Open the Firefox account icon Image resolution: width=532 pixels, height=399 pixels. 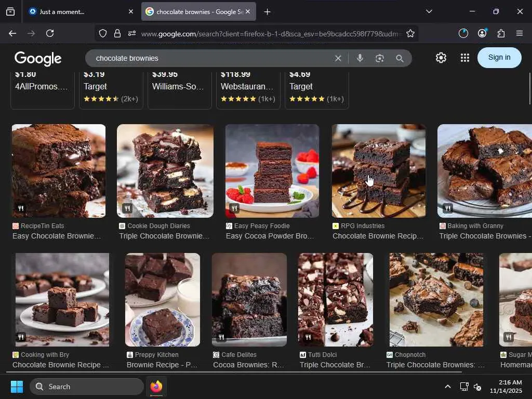pos(482,33)
